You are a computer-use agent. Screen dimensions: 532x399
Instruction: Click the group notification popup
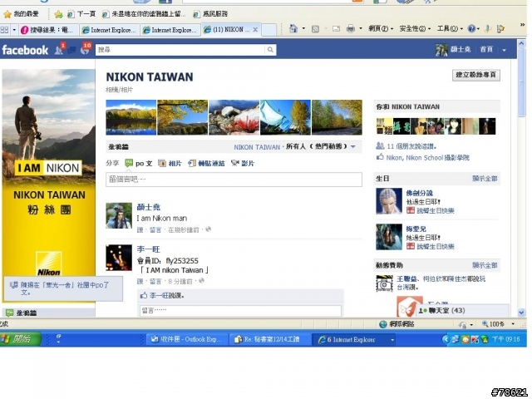pyautogui.click(x=63, y=288)
